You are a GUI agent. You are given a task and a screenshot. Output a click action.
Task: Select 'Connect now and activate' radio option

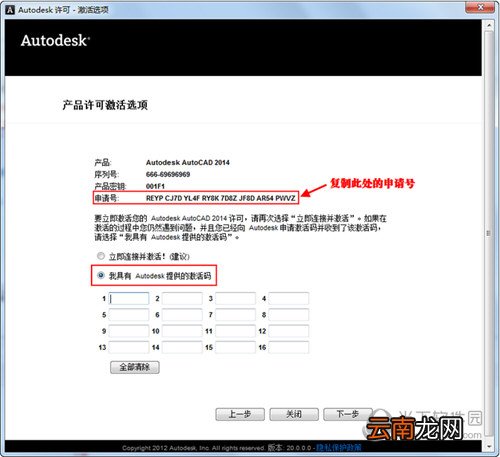(101, 256)
